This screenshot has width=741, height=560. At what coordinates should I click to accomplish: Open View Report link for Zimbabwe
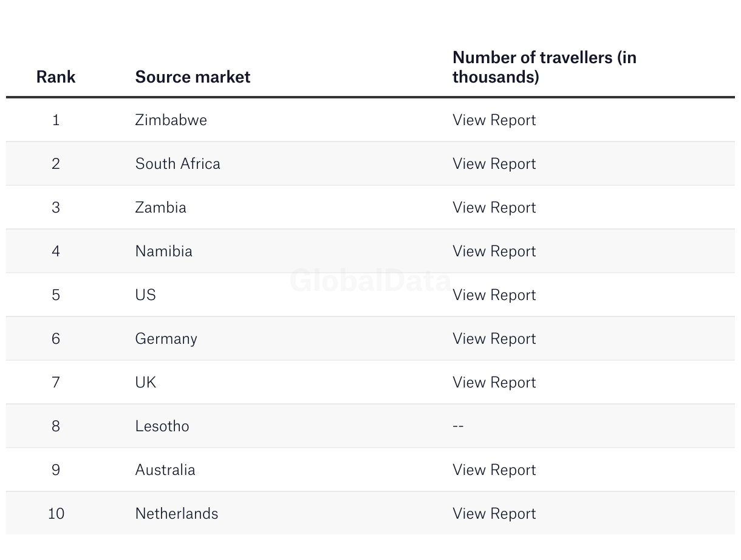494,120
